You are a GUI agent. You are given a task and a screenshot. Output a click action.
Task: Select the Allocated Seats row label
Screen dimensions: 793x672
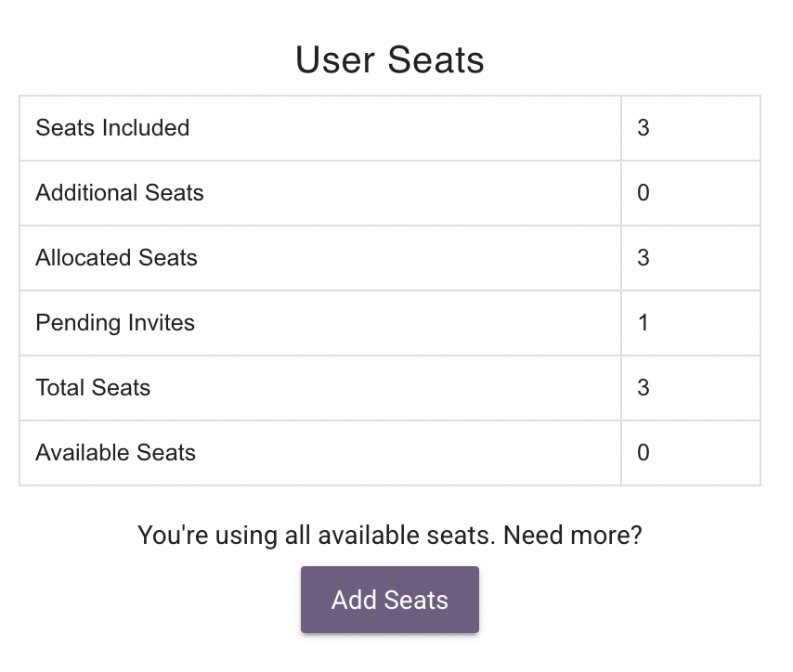(116, 258)
